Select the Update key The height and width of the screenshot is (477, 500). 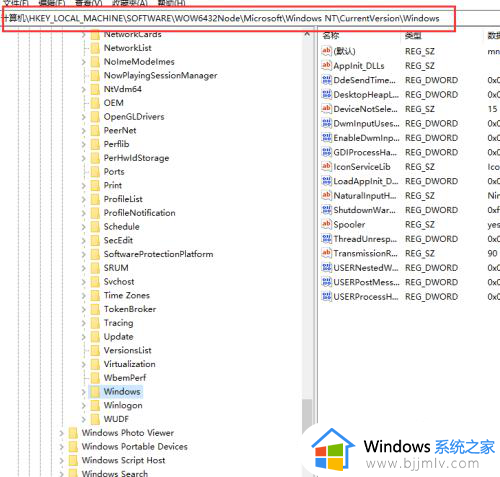pos(118,337)
